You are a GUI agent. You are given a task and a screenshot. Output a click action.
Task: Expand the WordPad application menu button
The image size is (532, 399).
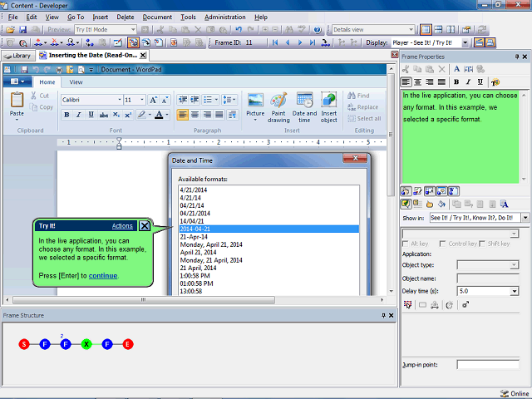click(17, 81)
